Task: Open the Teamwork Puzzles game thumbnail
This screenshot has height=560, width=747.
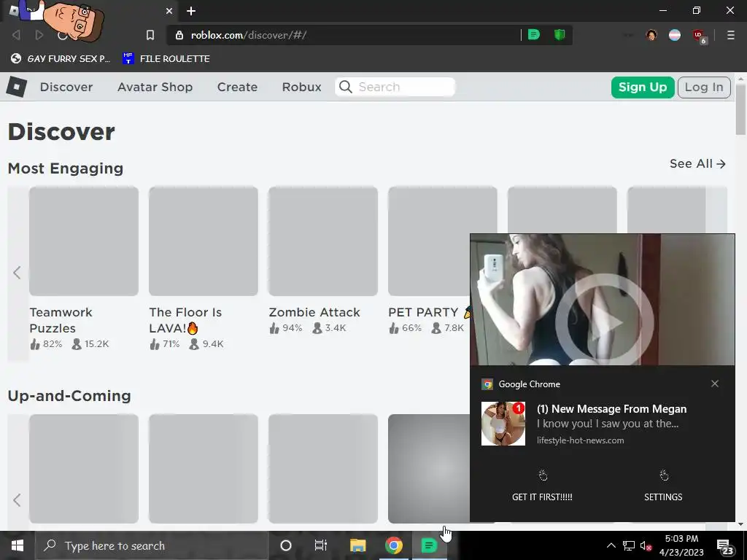Action: (84, 241)
